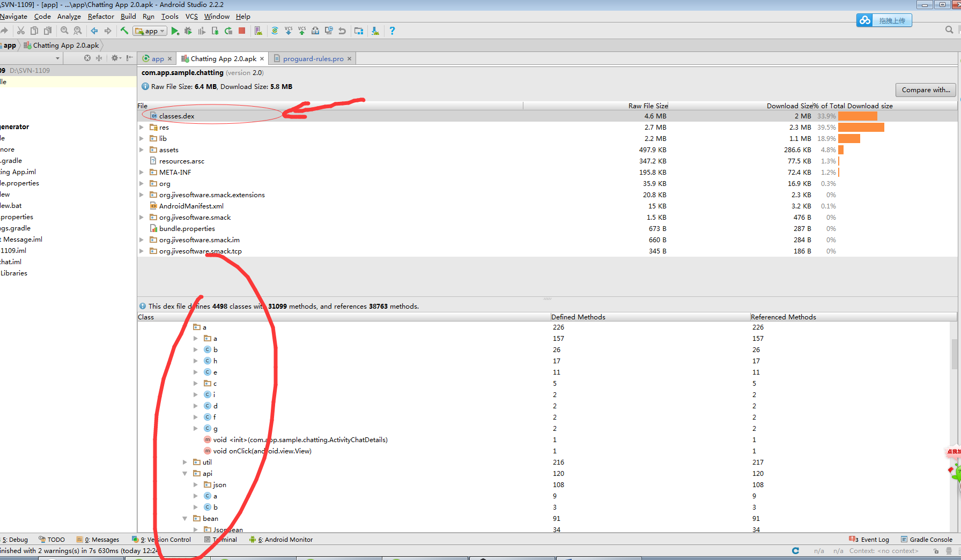Open the Gradle Console panel

(x=927, y=540)
